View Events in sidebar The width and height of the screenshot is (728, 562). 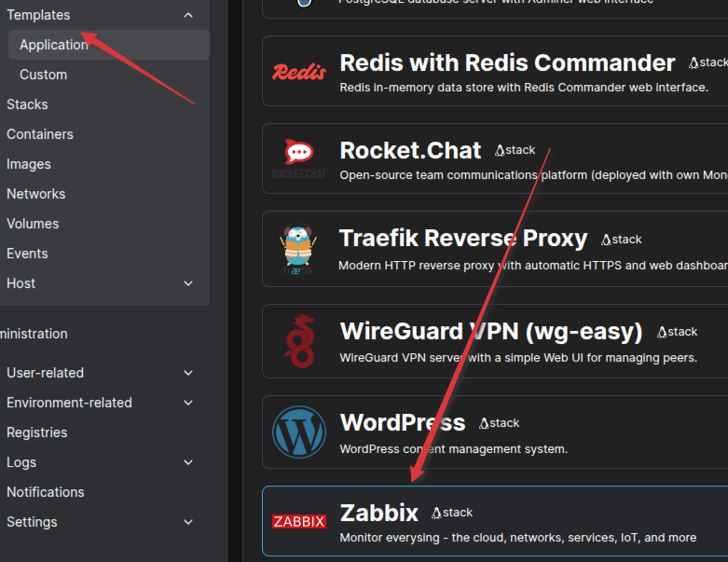point(27,254)
